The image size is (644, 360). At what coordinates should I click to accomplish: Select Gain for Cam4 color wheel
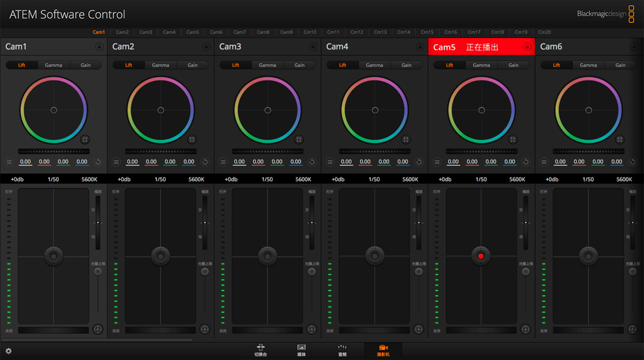(407, 65)
